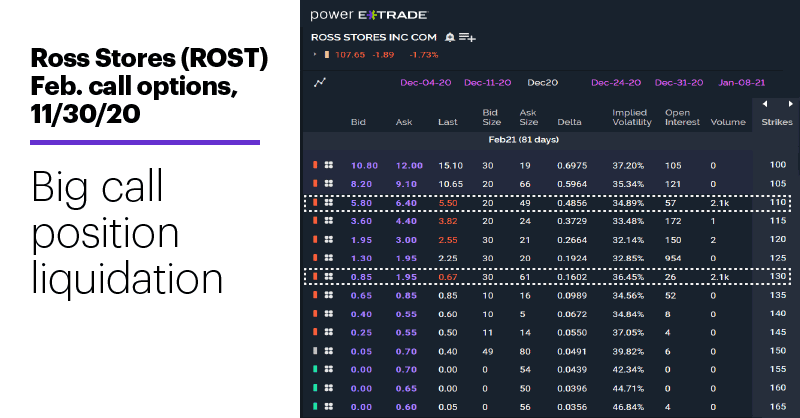
Task: Shift strikes left with the left arrow
Action: pyautogui.click(x=765, y=104)
